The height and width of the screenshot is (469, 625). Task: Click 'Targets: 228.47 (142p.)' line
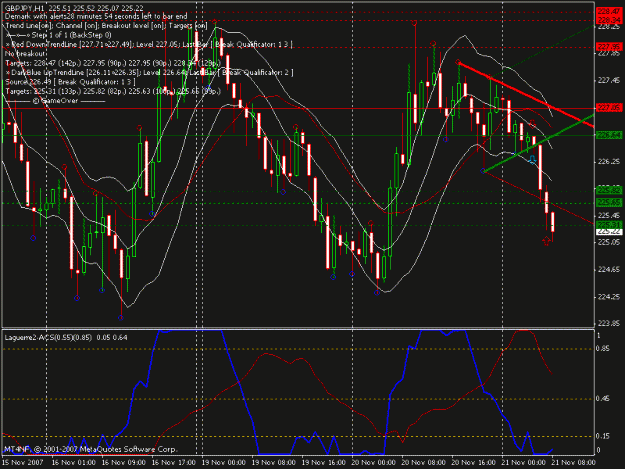[113, 63]
